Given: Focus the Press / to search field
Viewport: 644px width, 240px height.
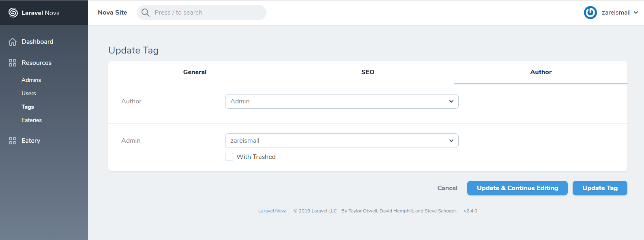Looking at the screenshot, I should tap(202, 13).
